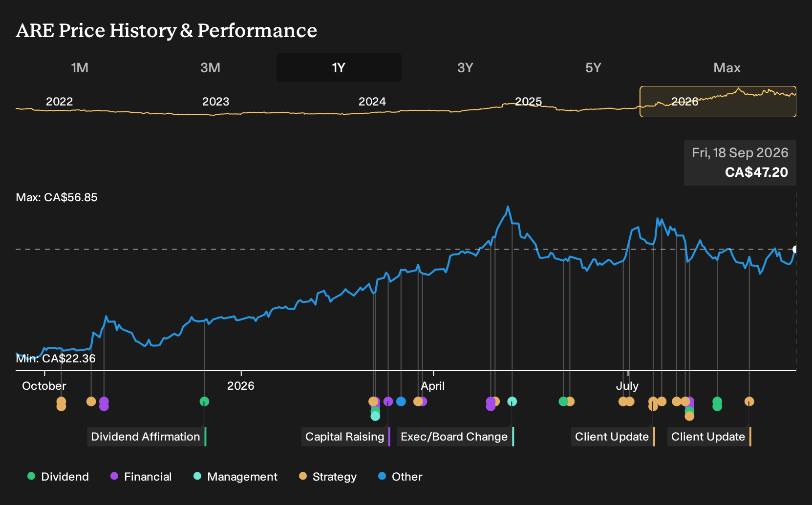Click the 2023 label in overview timeline
812x505 pixels.
[x=215, y=102]
